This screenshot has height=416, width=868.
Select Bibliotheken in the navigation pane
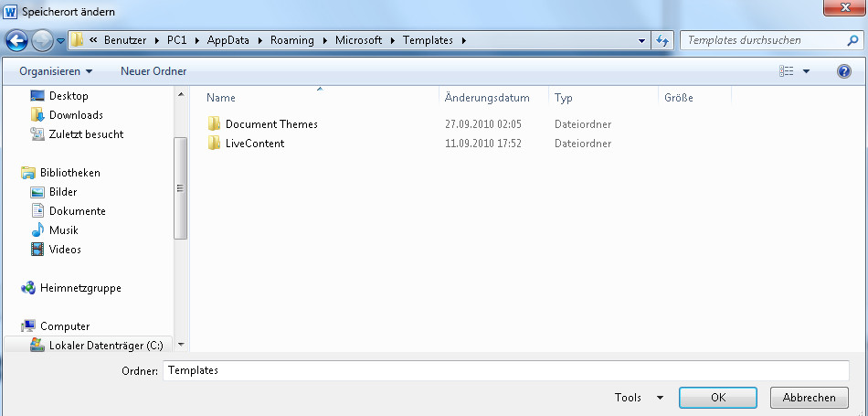[x=70, y=173]
